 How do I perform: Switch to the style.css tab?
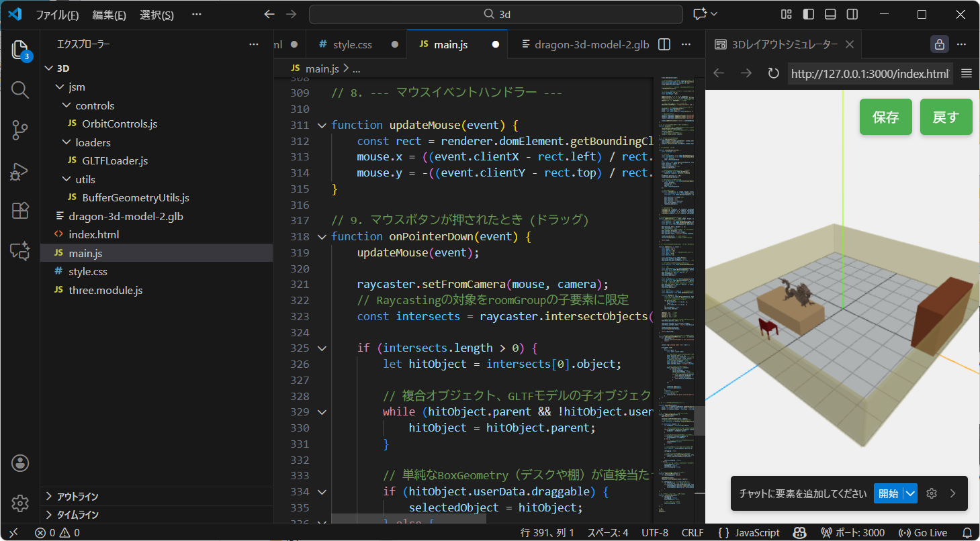click(352, 44)
